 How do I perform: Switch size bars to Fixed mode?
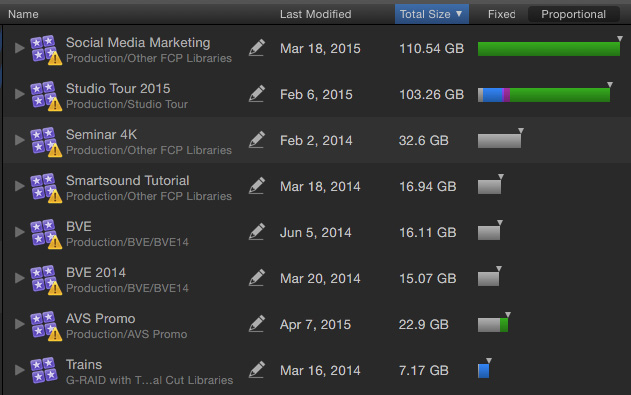point(501,14)
